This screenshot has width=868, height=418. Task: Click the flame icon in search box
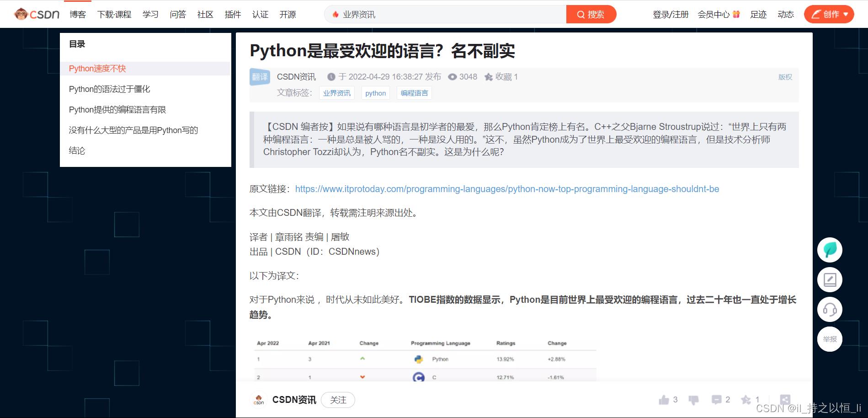(335, 15)
